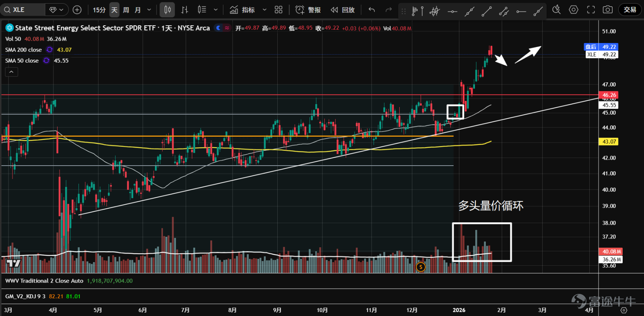The height and width of the screenshot is (316, 644).
Task: Select the 天 daily timeframe
Action: [x=114, y=10]
